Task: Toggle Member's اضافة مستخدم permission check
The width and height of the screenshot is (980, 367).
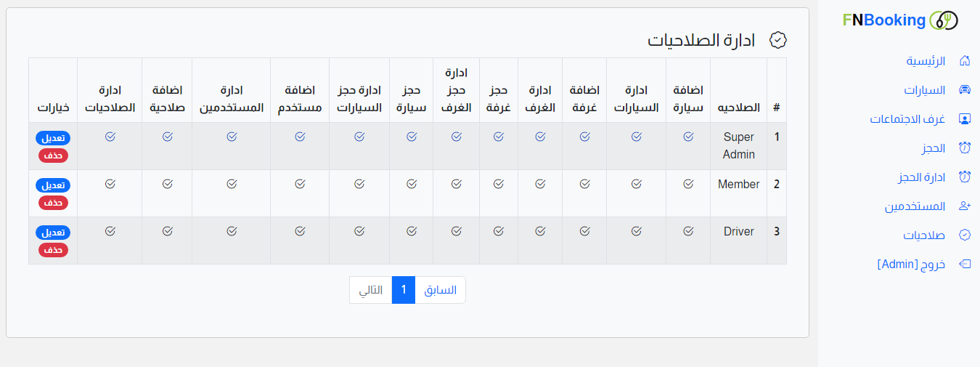Action: 300,184
